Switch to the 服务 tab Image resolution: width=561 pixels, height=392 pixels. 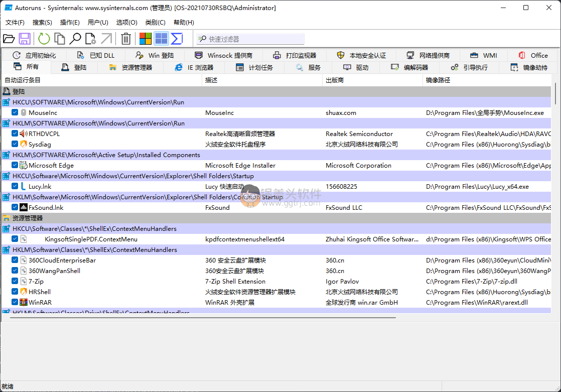308,67
